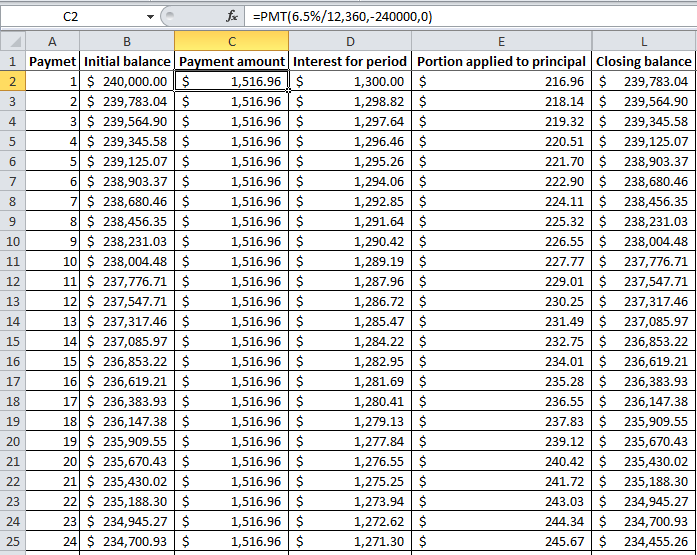
Task: Open the Name Box dropdown arrow
Action: [150, 16]
